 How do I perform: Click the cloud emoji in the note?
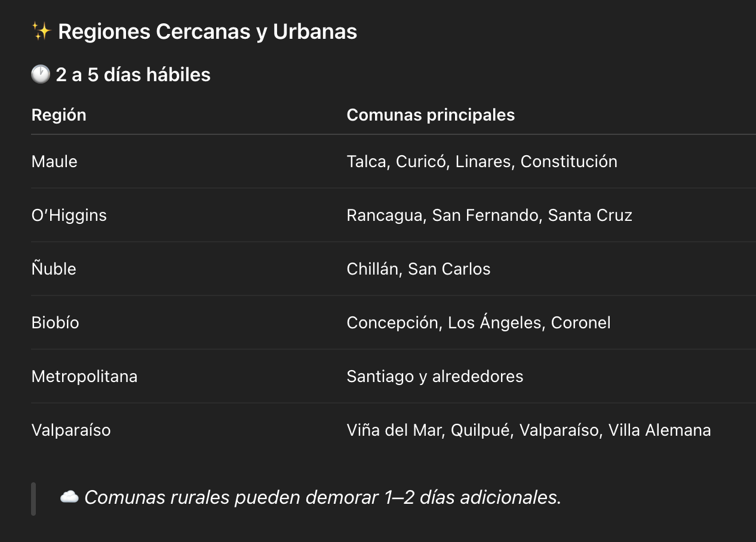(x=69, y=497)
